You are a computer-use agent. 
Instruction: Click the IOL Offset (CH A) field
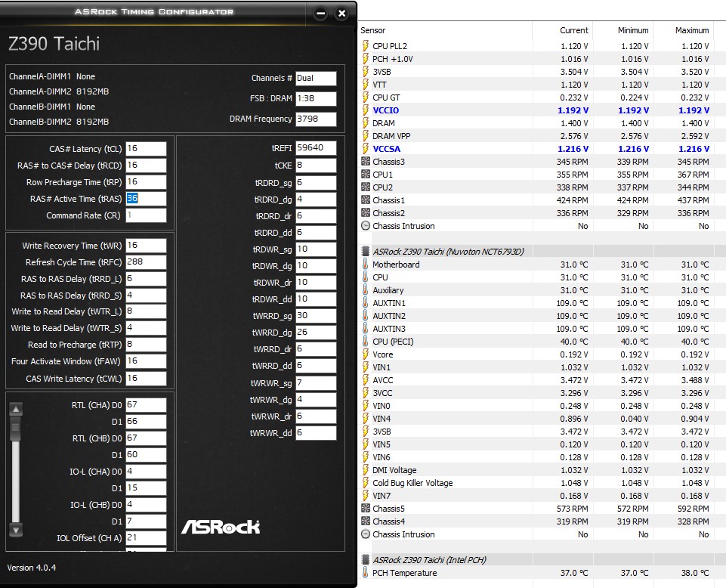pos(146,538)
